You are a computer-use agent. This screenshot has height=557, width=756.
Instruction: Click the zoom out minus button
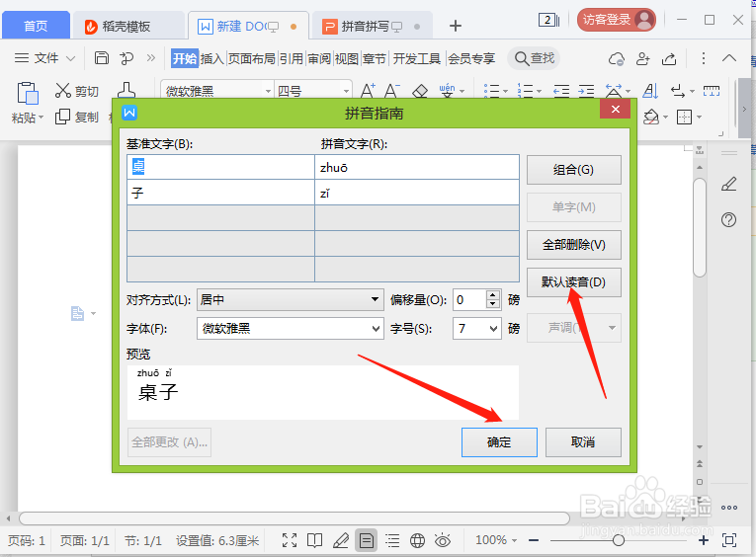(x=534, y=540)
